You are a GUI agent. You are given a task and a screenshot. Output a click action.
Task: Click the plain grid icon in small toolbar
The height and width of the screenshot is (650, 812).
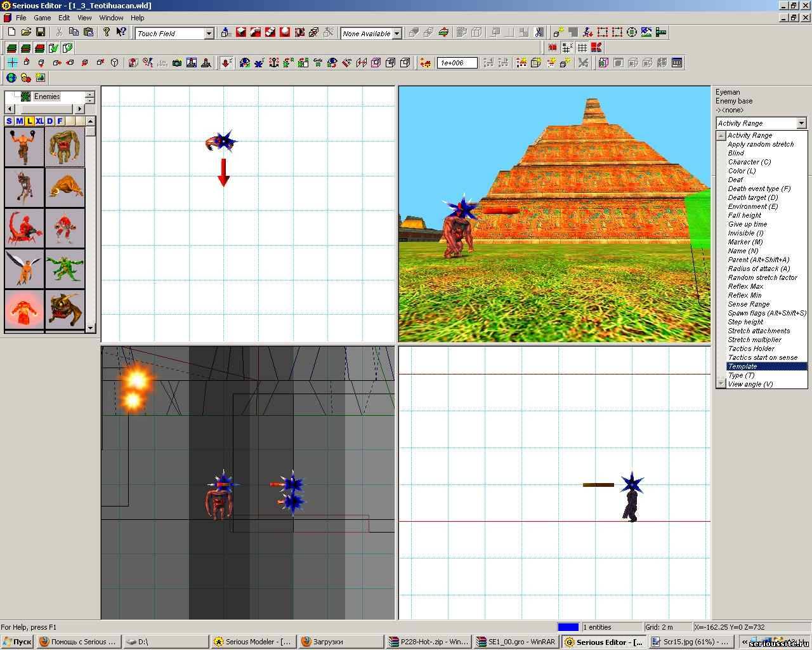[x=582, y=48]
